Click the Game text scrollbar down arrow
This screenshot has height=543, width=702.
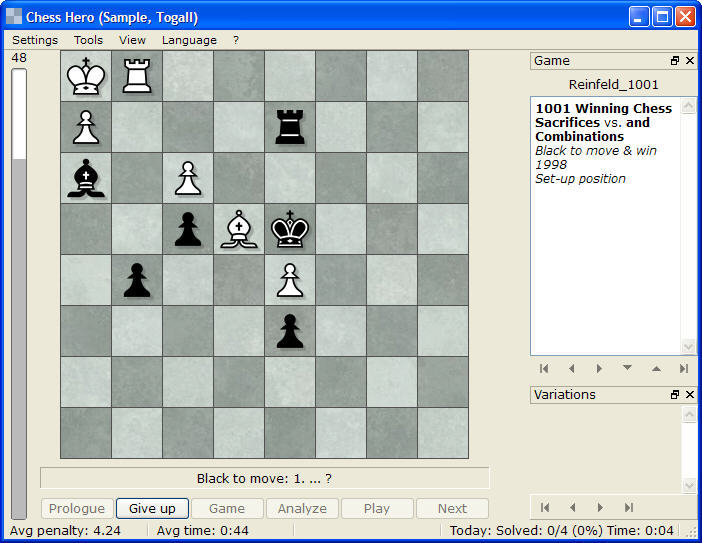click(688, 346)
